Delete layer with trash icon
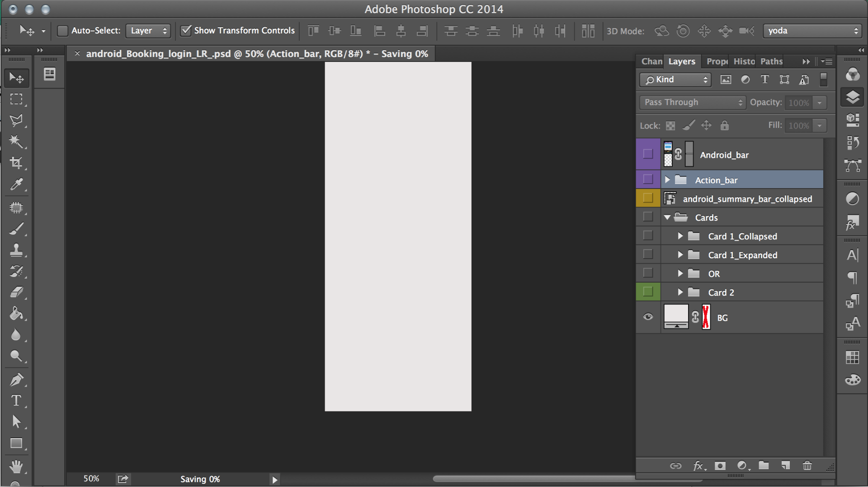Screen dimensions: 868x487 [x=807, y=465]
